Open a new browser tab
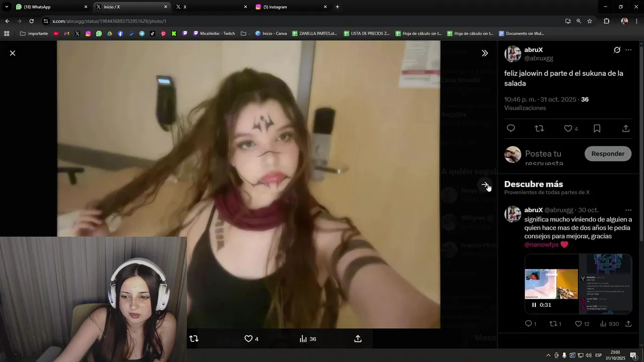 click(x=337, y=7)
